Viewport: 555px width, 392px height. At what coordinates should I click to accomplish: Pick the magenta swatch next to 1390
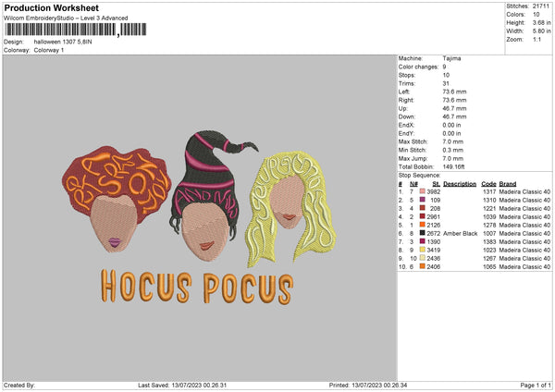coord(423,241)
